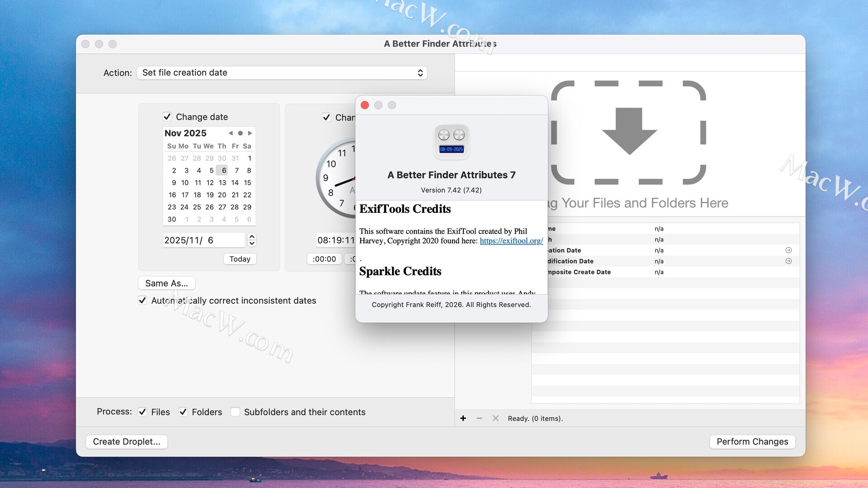Uncheck the Change date checkbox
The height and width of the screenshot is (488, 868).
tap(167, 117)
